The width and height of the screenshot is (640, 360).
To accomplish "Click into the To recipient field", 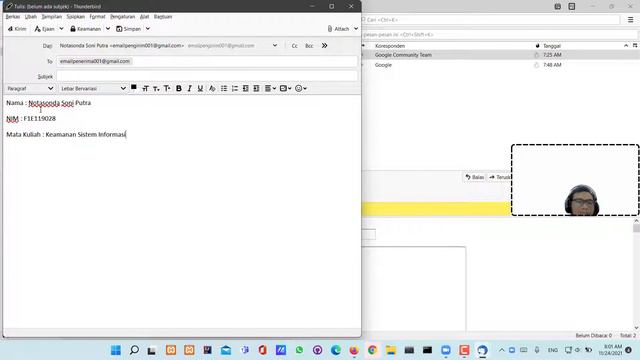I will point(207,61).
